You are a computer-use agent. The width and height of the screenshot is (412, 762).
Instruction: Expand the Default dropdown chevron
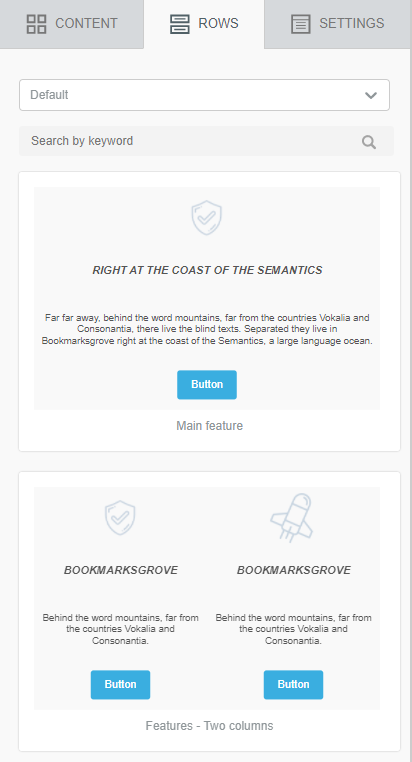tap(371, 95)
